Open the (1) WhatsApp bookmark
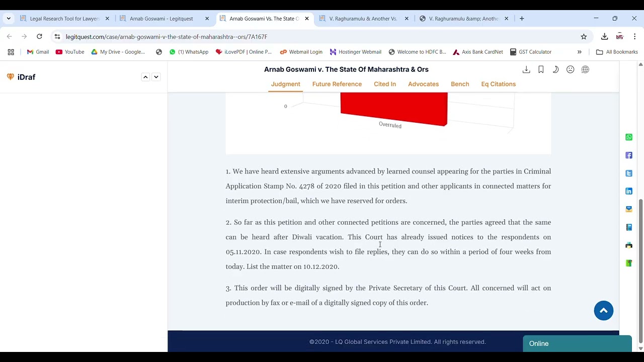 189,52
